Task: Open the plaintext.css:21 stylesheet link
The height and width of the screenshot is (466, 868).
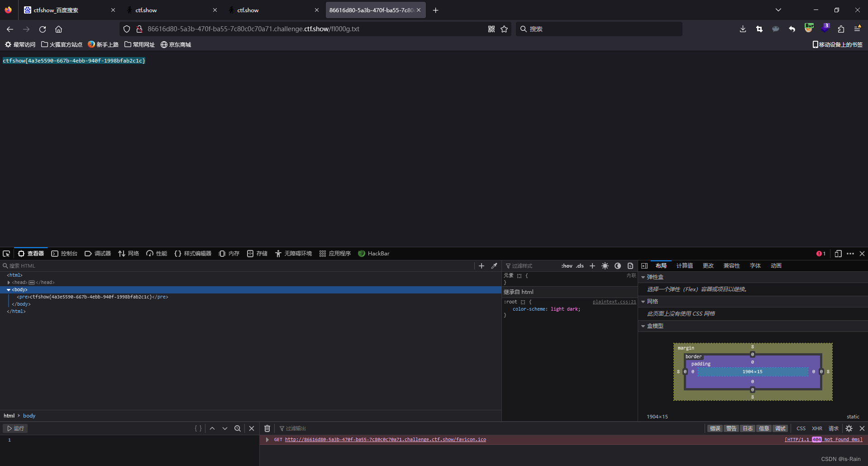Action: pyautogui.click(x=614, y=302)
